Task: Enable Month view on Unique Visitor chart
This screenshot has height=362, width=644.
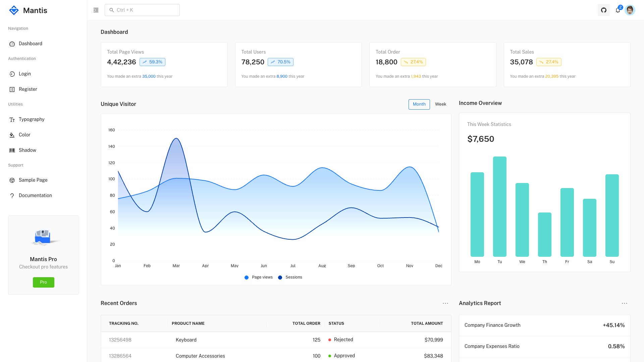Action: (419, 104)
